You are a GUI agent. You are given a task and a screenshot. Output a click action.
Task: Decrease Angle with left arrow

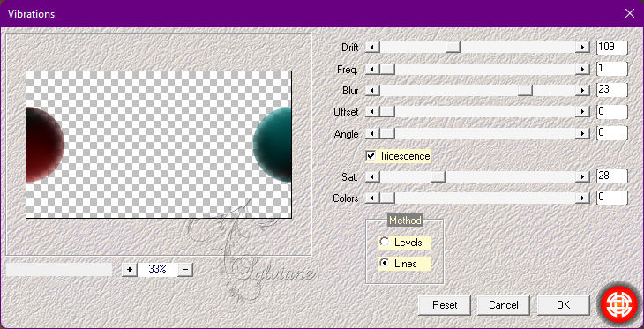372,133
